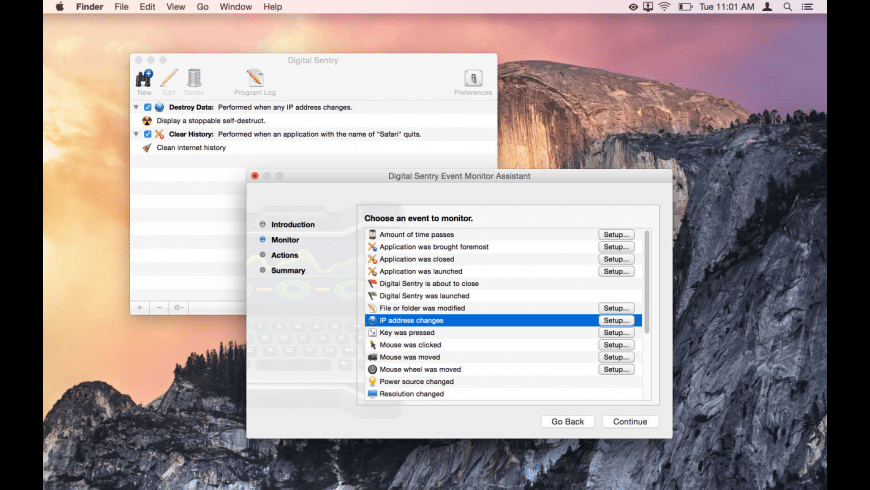Uncheck the Destroy Data event checkbox
This screenshot has width=870, height=490.
tap(148, 107)
